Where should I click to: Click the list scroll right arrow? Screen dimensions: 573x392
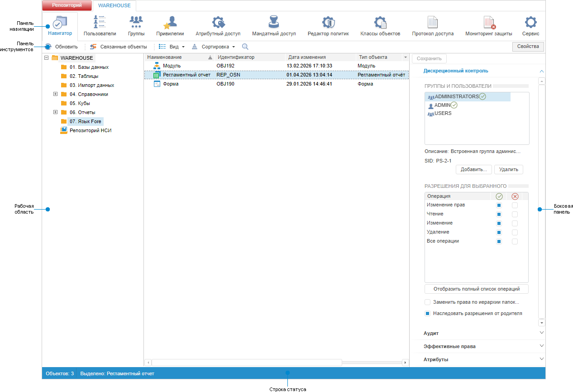[405, 363]
